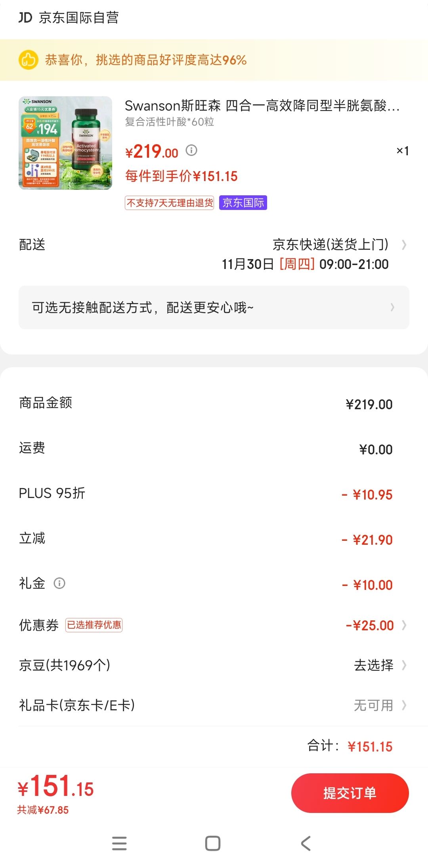
Task: Tap the 已选推荐优惠 tag
Action: click(94, 625)
